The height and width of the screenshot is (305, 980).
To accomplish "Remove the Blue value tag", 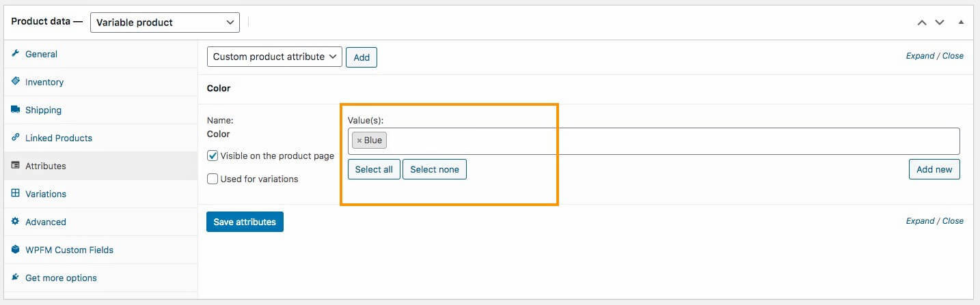I will [x=359, y=141].
